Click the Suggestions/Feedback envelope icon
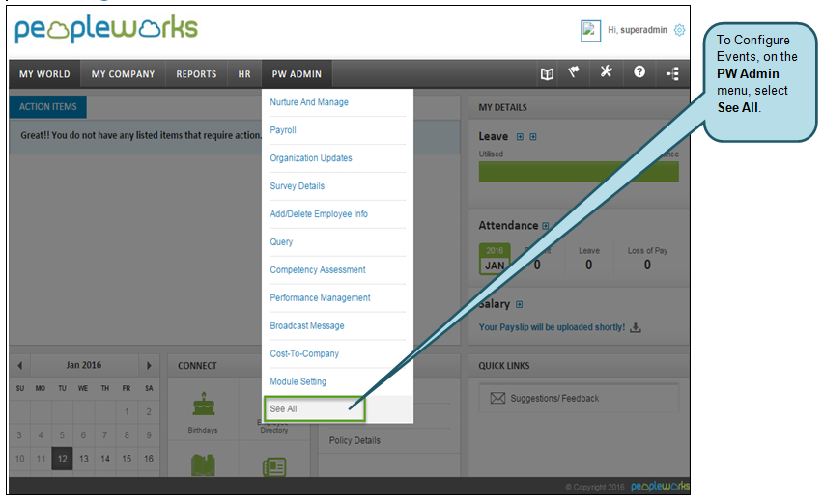Viewport: 823px width, 504px height. pos(497,398)
